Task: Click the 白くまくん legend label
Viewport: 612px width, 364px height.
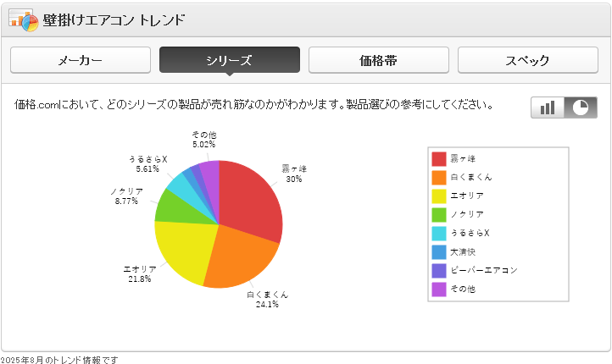Action: click(471, 177)
